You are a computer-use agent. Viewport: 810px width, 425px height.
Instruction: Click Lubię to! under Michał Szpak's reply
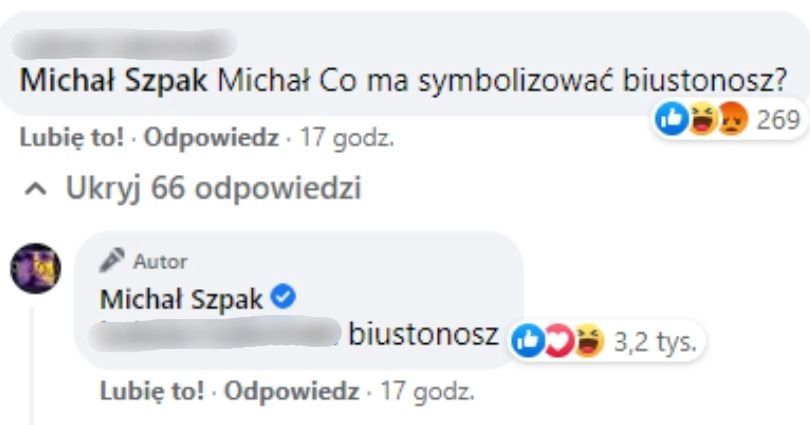pos(152,391)
